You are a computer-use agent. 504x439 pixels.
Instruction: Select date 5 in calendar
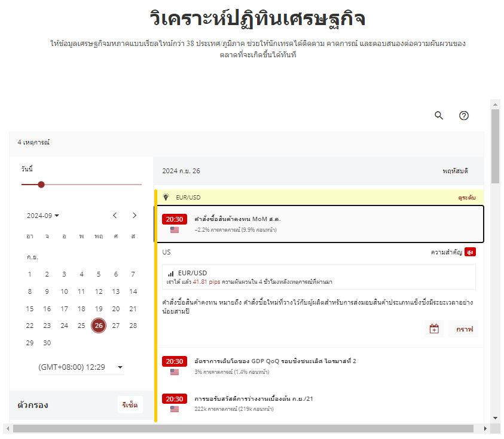click(99, 274)
